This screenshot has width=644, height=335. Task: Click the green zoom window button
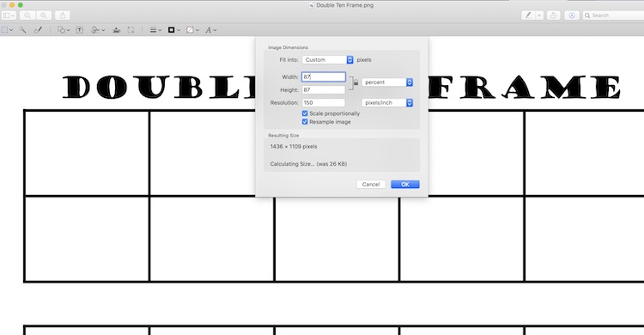[x=20, y=5]
